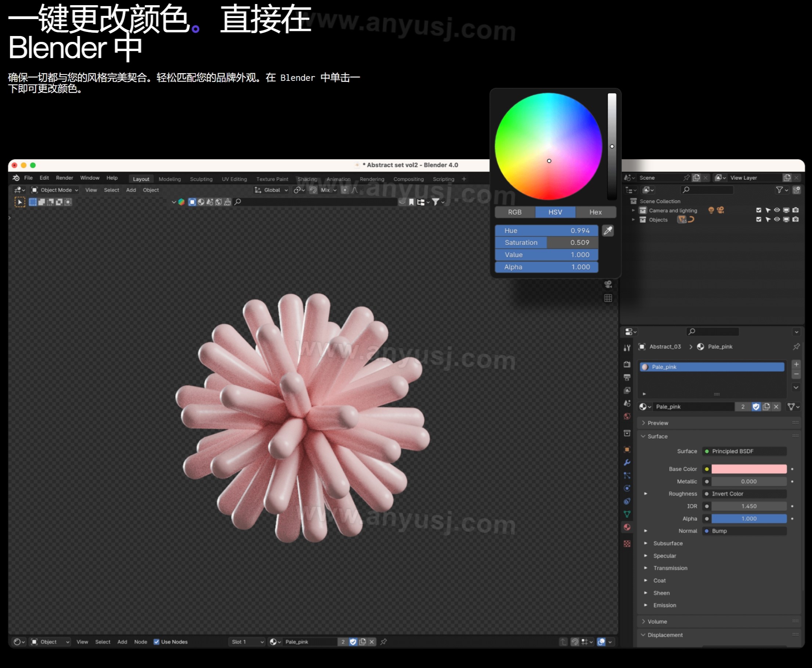
Task: Select HSV color mode
Action: tap(555, 212)
